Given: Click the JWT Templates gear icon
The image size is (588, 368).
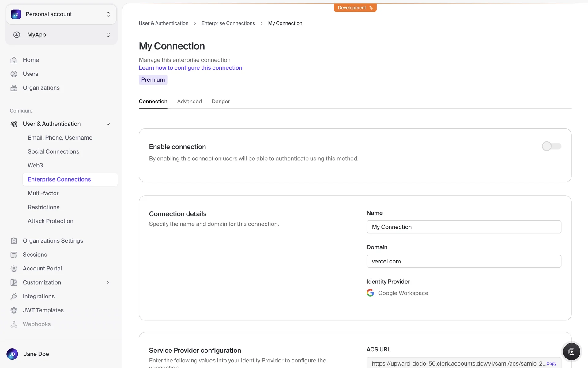Looking at the screenshot, I should tap(14, 310).
